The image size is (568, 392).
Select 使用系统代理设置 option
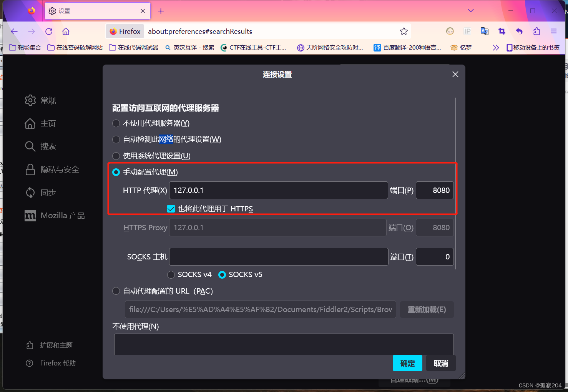pos(116,156)
